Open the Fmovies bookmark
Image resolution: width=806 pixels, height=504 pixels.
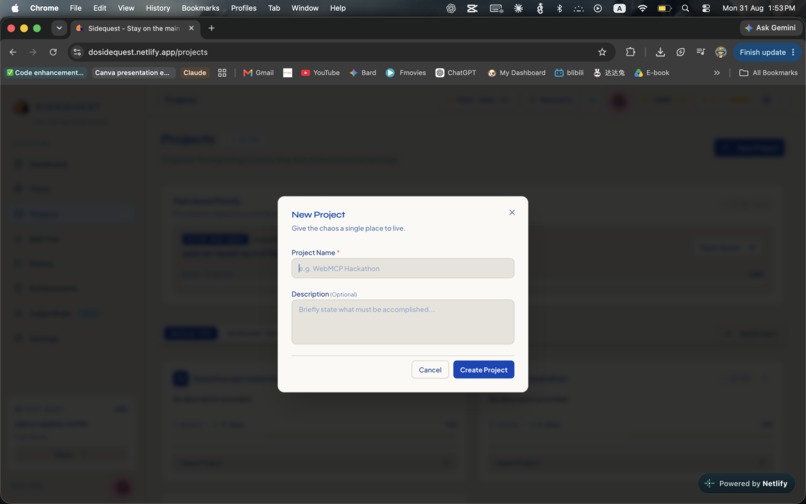406,73
